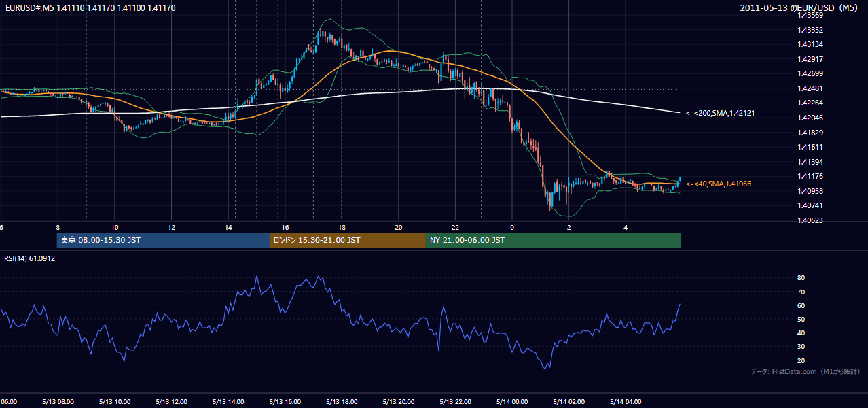The image size is (868, 408).
Task: Click the 5/14 02:00 date axis label
Action: click(x=568, y=401)
